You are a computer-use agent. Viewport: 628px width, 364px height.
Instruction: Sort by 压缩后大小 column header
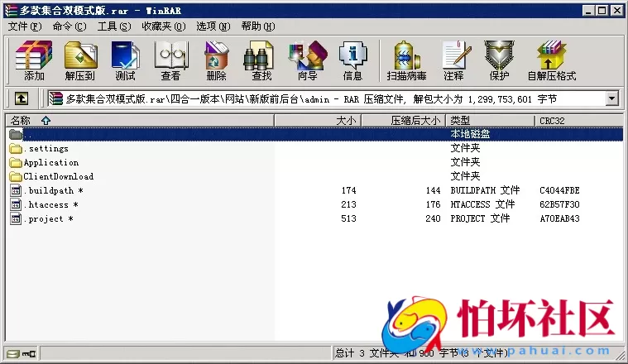pos(404,121)
